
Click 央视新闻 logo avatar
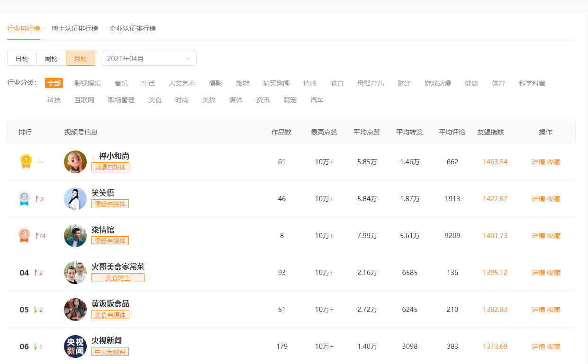click(75, 346)
